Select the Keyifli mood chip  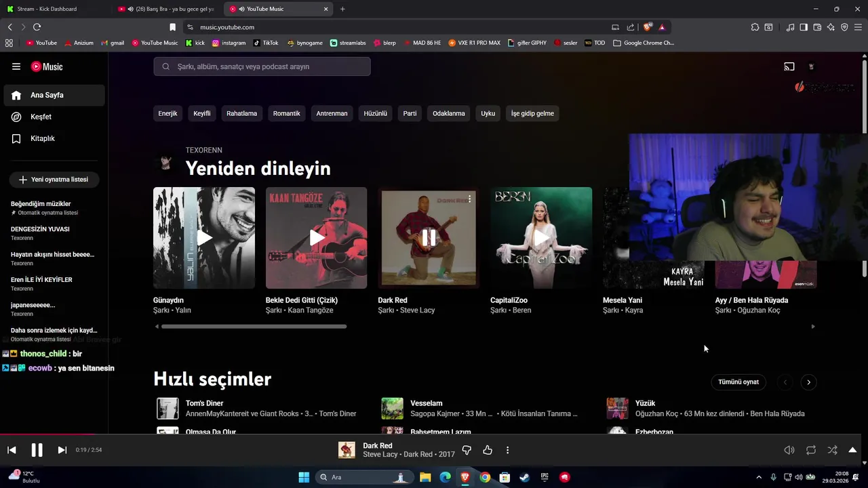click(x=202, y=113)
